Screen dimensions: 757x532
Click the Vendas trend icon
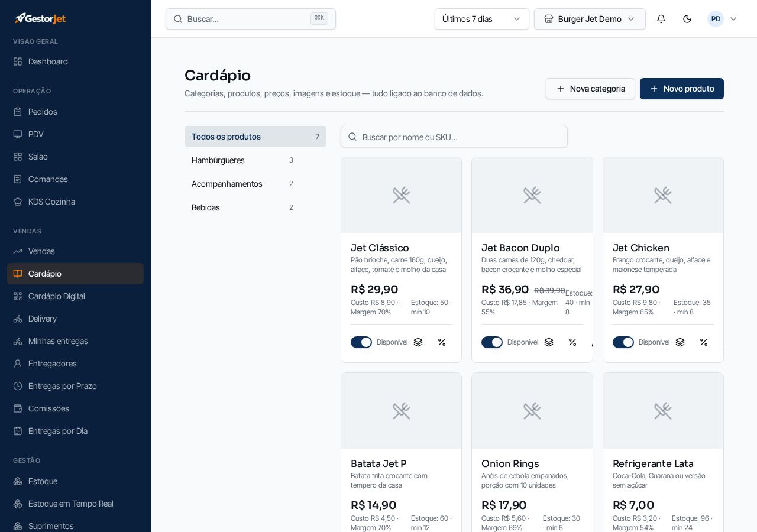pos(18,251)
